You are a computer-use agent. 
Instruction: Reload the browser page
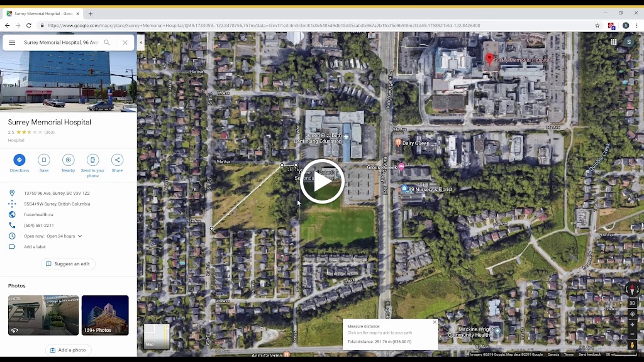point(29,25)
